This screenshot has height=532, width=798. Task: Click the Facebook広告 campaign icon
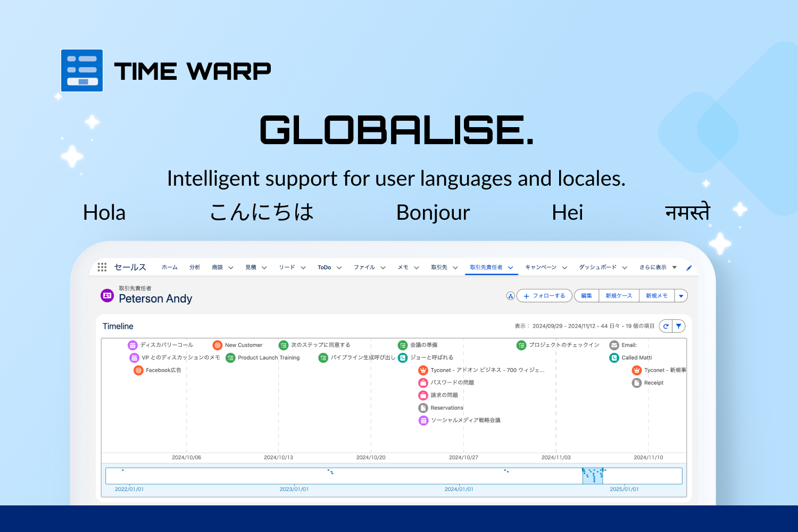pos(138,370)
